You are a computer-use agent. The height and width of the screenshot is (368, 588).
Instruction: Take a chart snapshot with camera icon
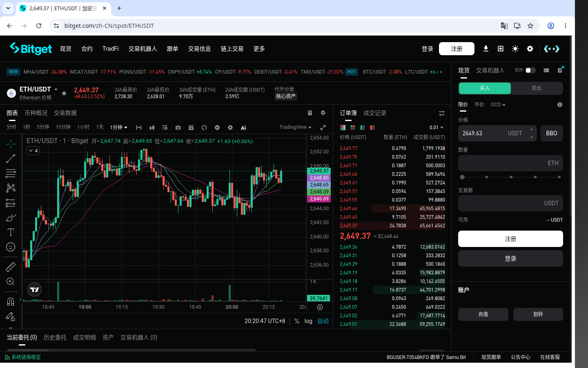coord(178,128)
